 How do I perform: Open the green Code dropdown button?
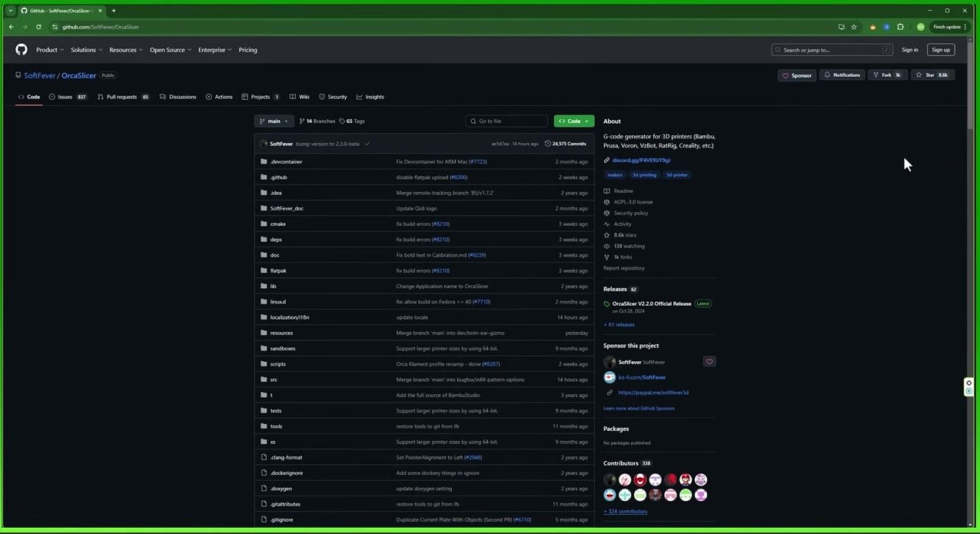pyautogui.click(x=574, y=121)
